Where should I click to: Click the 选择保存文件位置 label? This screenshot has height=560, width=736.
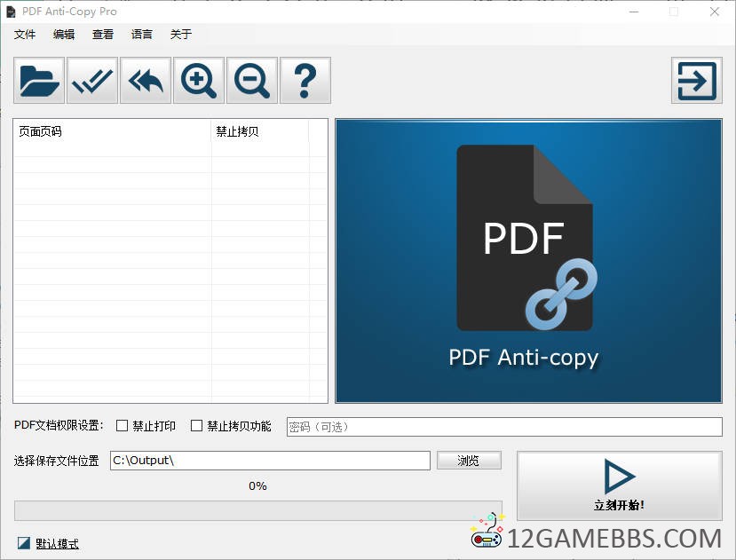56,461
